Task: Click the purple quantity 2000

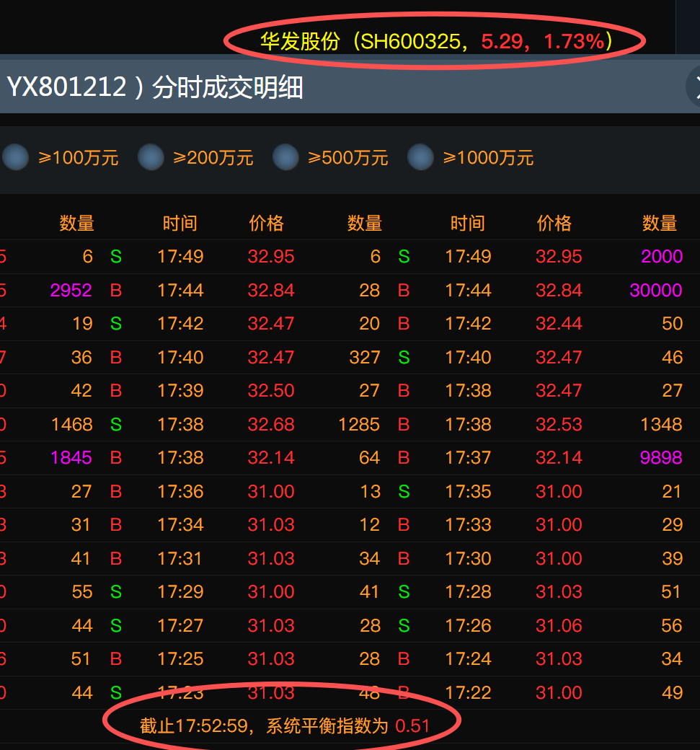Action: (661, 257)
